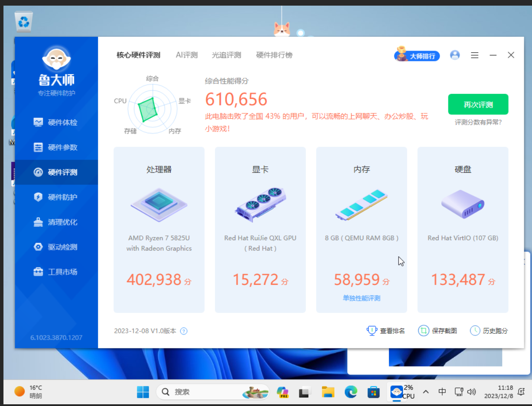This screenshot has height=406, width=532.
Task: Open the Windows Start menu
Action: pyautogui.click(x=143, y=392)
